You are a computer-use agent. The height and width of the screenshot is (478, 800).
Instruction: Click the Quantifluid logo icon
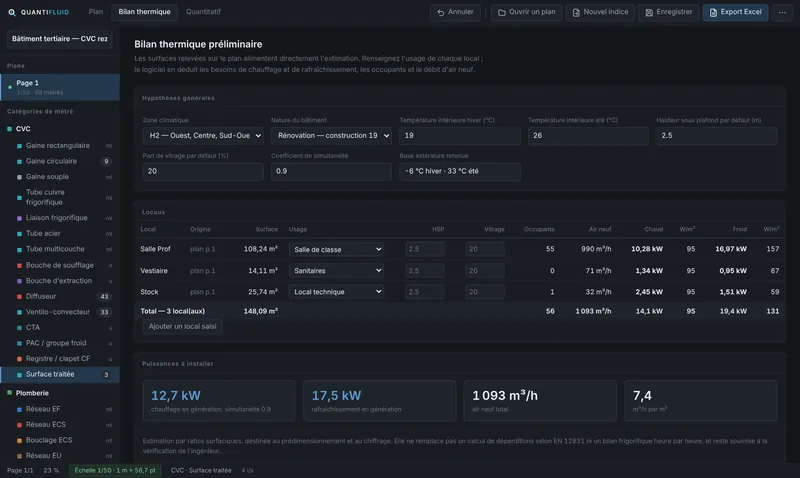coord(12,12)
